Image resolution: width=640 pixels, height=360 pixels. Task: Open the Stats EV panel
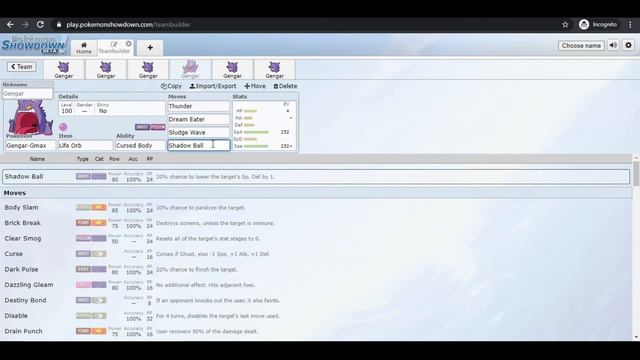tap(264, 125)
